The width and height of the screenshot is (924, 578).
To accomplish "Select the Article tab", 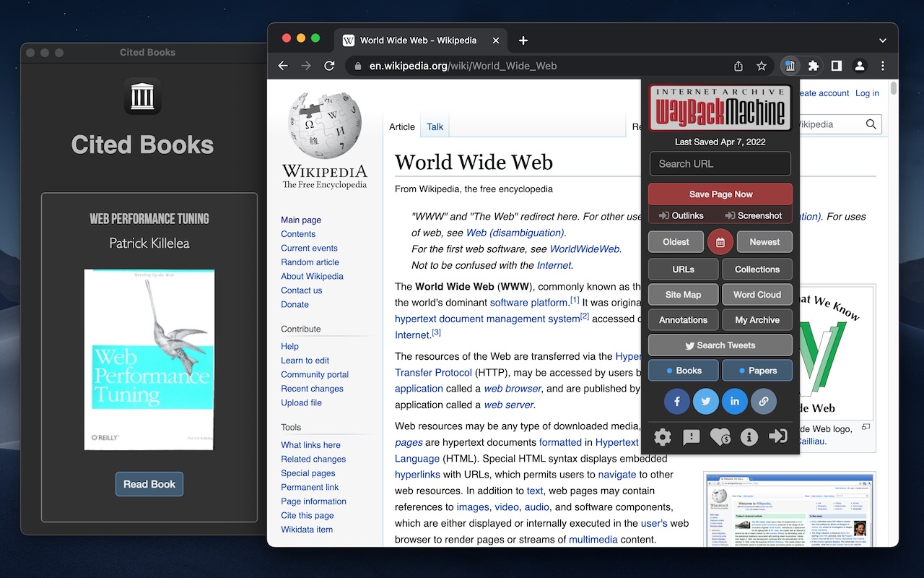I will [402, 126].
